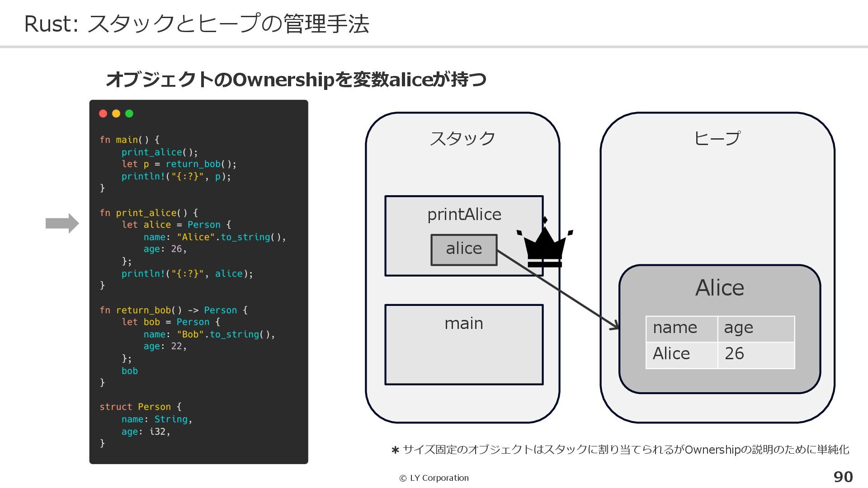
Task: Select the name header cell in table
Action: coord(681,328)
